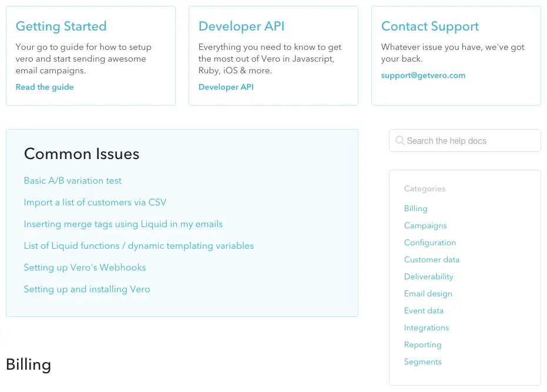Select the Integrations category
This screenshot has height=392, width=547.
pos(426,328)
